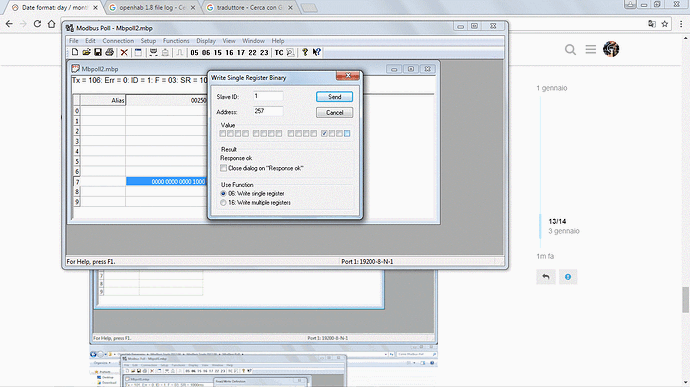Click the forum search magnifier icon
The width and height of the screenshot is (690, 387).
(570, 50)
